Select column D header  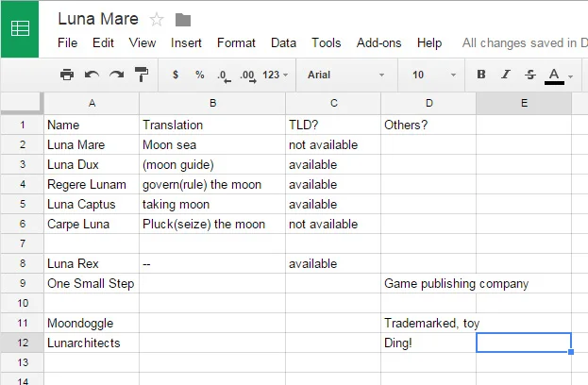tap(428, 103)
